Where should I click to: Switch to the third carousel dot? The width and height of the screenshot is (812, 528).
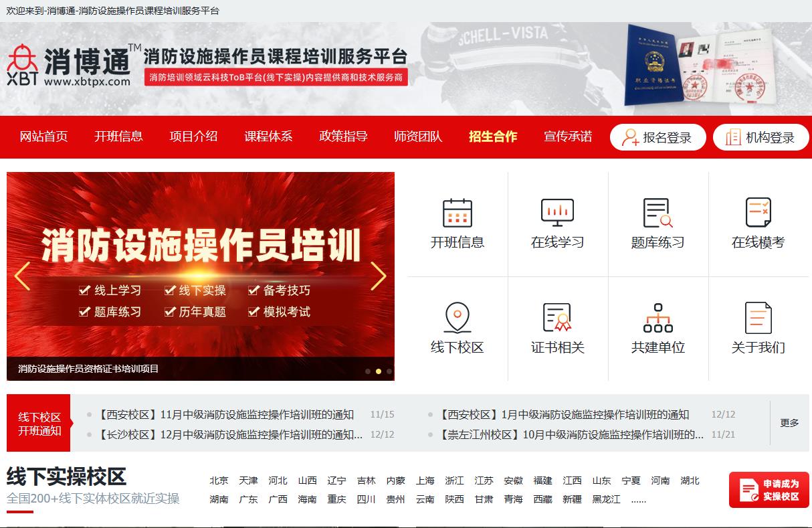[x=389, y=371]
